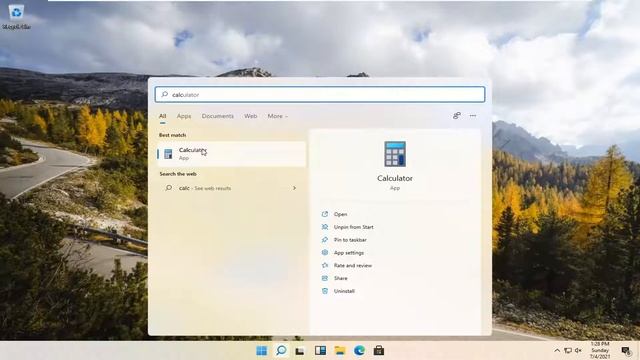Click the search text box showing calculator

tap(320, 94)
